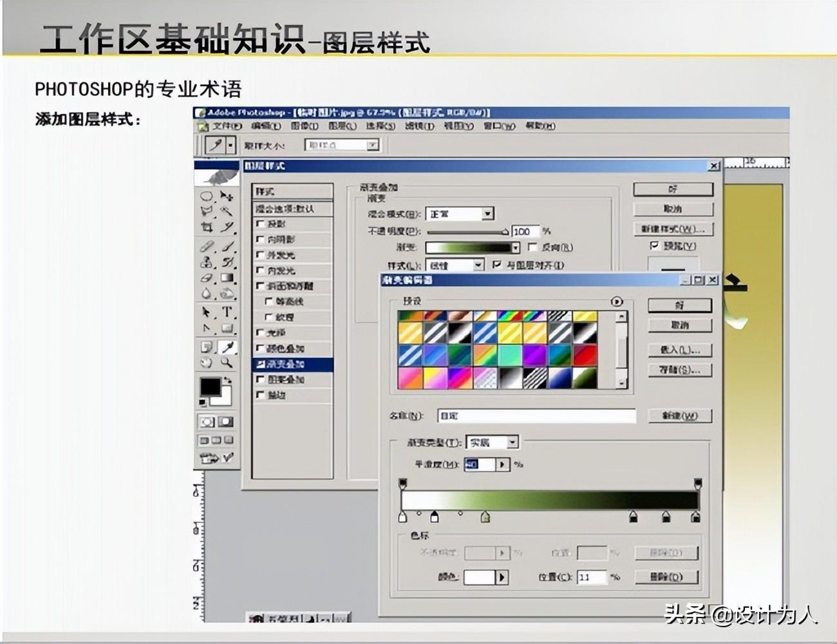Open the gradient presets flyout menu arrow
The width and height of the screenshot is (837, 644).
[x=616, y=301]
